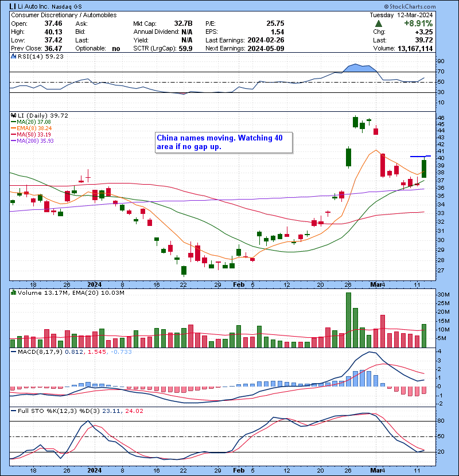Click the blue horizontal line near 40
Image resolution: width=459 pixels, height=476 pixels.
pos(421,157)
